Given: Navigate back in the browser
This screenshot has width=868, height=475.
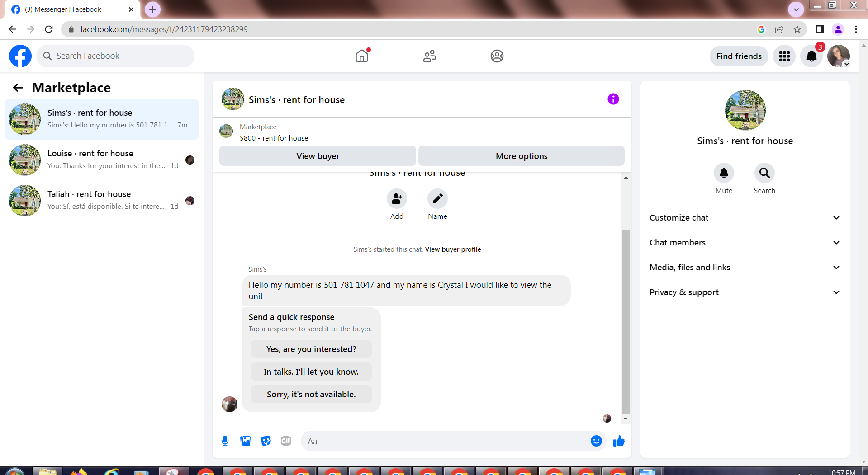Looking at the screenshot, I should tap(13, 29).
